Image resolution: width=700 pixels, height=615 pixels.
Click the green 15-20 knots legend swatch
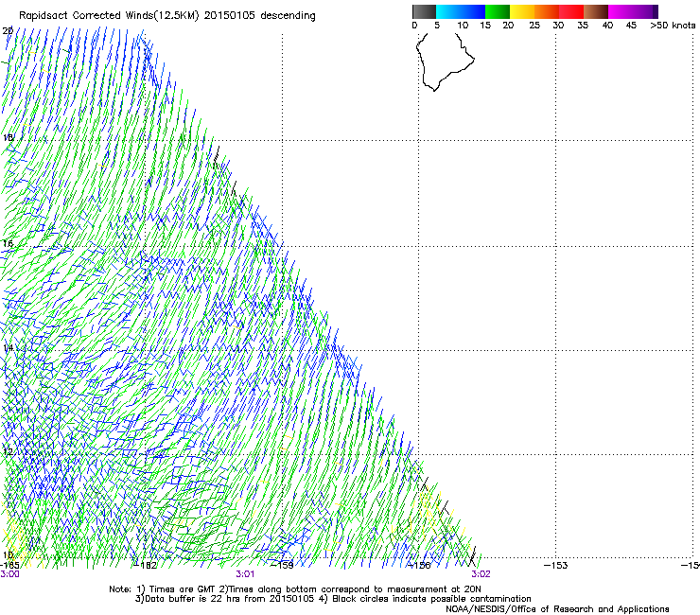point(498,11)
